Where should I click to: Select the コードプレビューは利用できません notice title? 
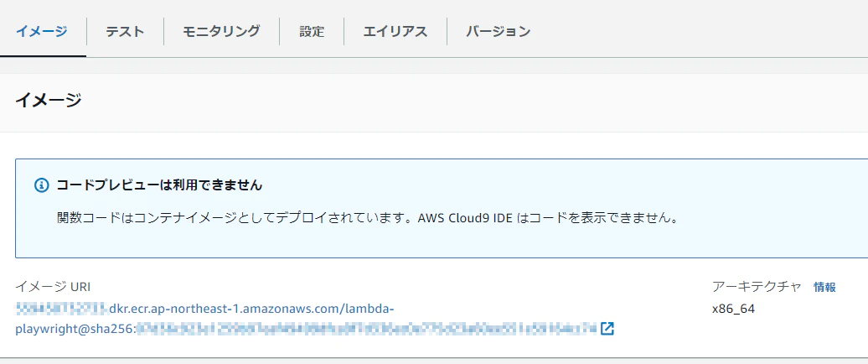point(159,185)
